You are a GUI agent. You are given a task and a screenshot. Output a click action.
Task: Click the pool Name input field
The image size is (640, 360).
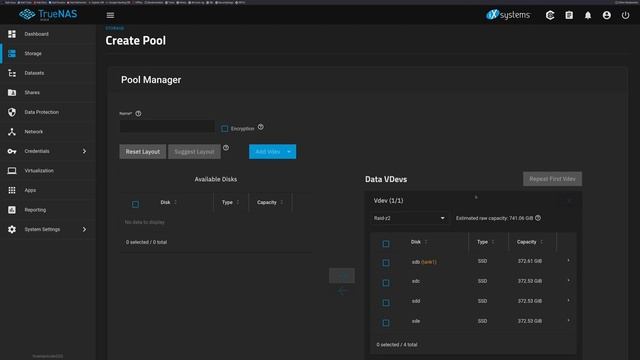tap(167, 126)
